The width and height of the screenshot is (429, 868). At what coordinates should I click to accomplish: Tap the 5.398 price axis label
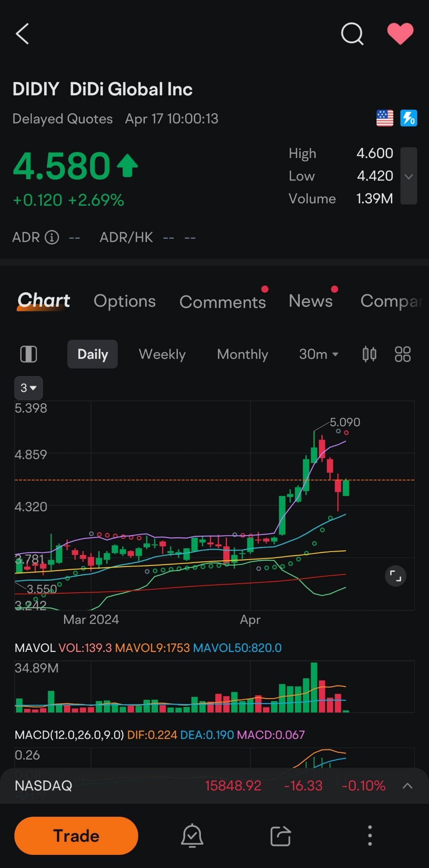click(31, 408)
